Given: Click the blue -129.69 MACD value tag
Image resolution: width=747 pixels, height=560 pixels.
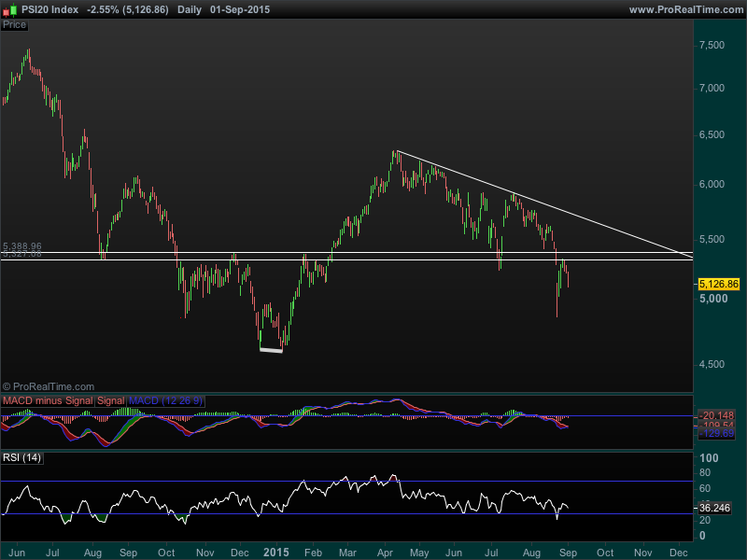Looking at the screenshot, I should [x=719, y=434].
